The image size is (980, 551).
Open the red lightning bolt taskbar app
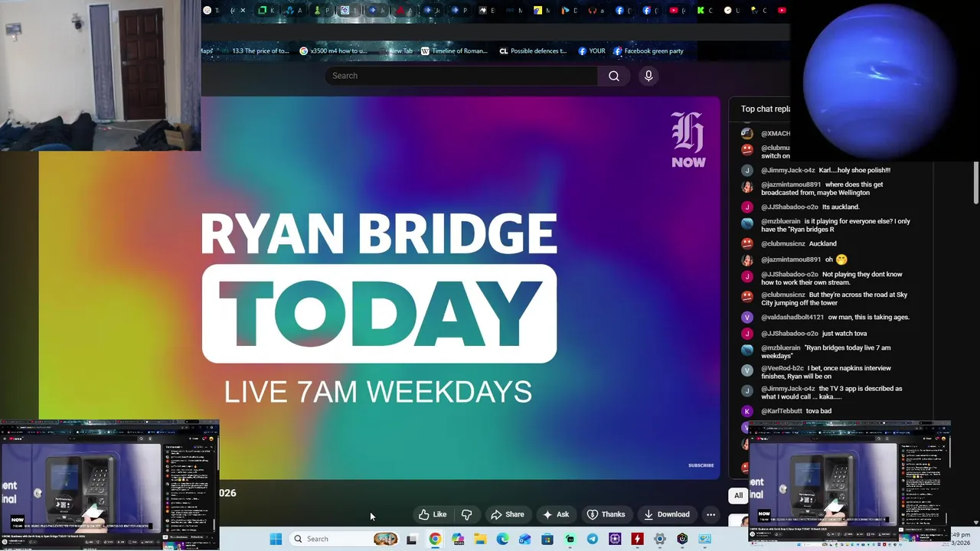[x=637, y=539]
